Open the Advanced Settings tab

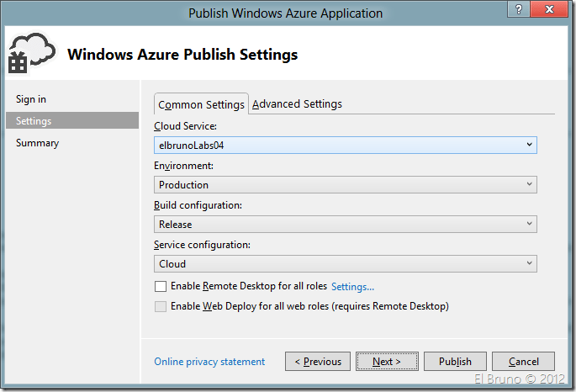tap(297, 104)
